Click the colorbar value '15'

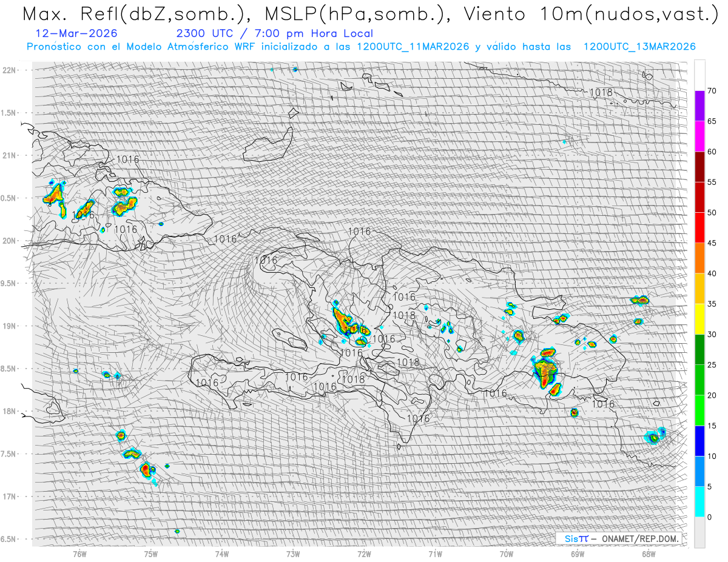pos(712,426)
